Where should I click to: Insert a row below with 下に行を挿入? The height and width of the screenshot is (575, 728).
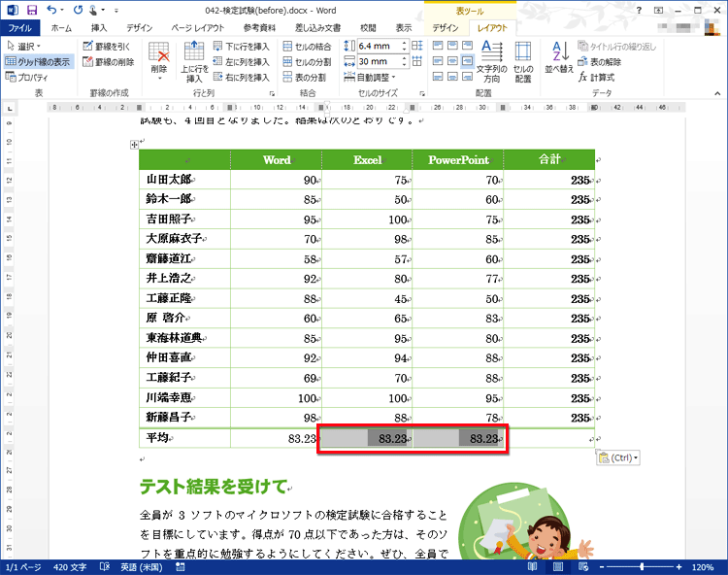[x=242, y=47]
